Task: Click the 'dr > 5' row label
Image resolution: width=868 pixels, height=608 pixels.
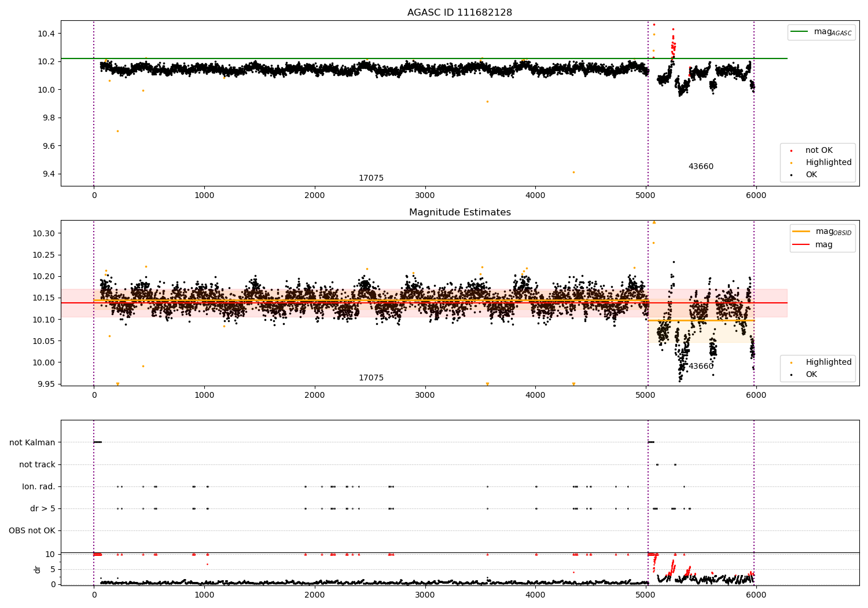Action: [x=43, y=508]
